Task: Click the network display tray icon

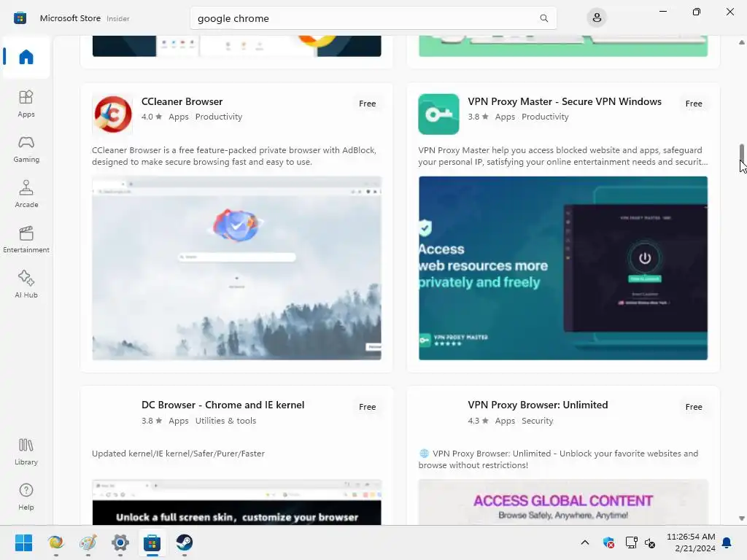Action: 631,542
